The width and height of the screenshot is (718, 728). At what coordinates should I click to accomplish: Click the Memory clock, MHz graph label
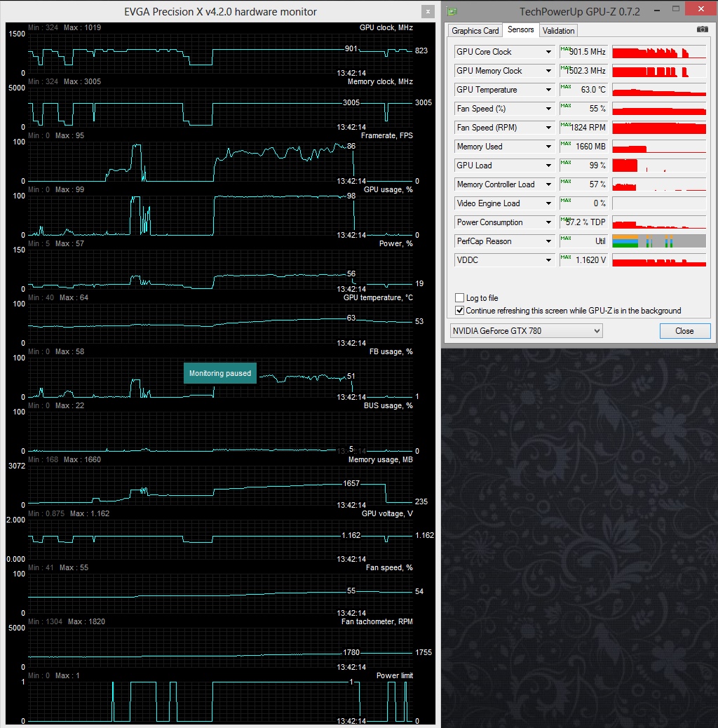(x=380, y=81)
